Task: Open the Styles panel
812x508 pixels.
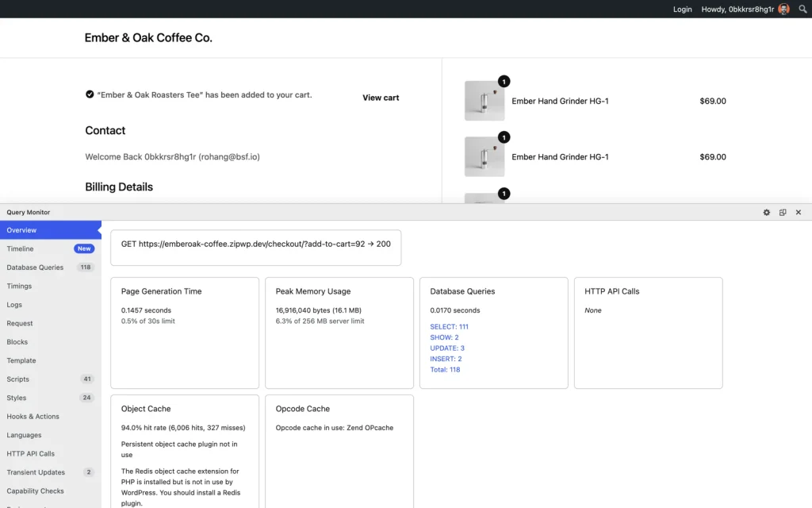Action: click(x=50, y=398)
